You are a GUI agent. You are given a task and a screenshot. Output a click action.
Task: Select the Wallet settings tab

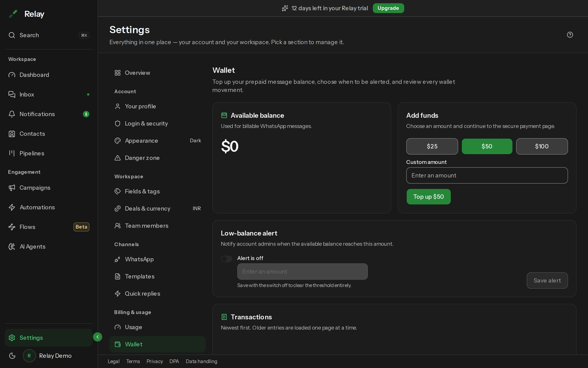[157, 344]
